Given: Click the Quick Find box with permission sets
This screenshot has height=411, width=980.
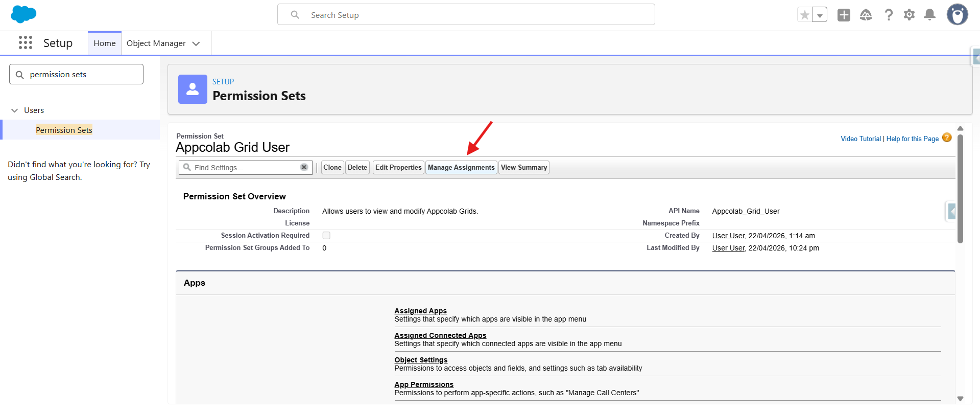Looking at the screenshot, I should 76,74.
